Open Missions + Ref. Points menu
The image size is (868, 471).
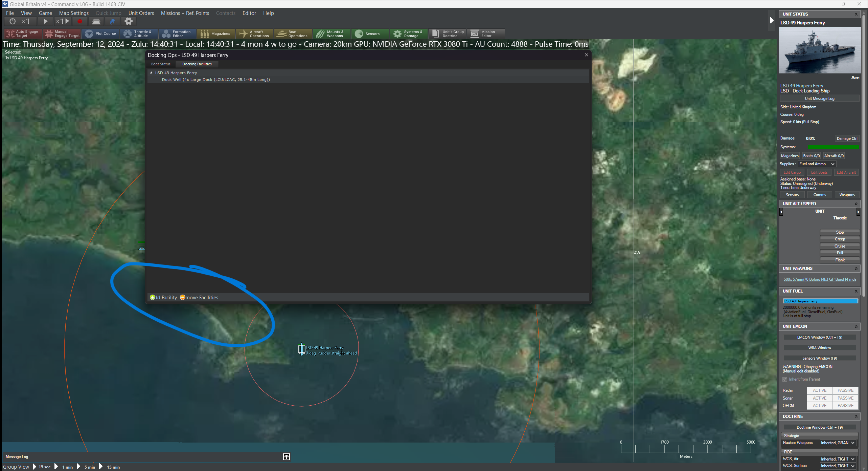click(185, 13)
